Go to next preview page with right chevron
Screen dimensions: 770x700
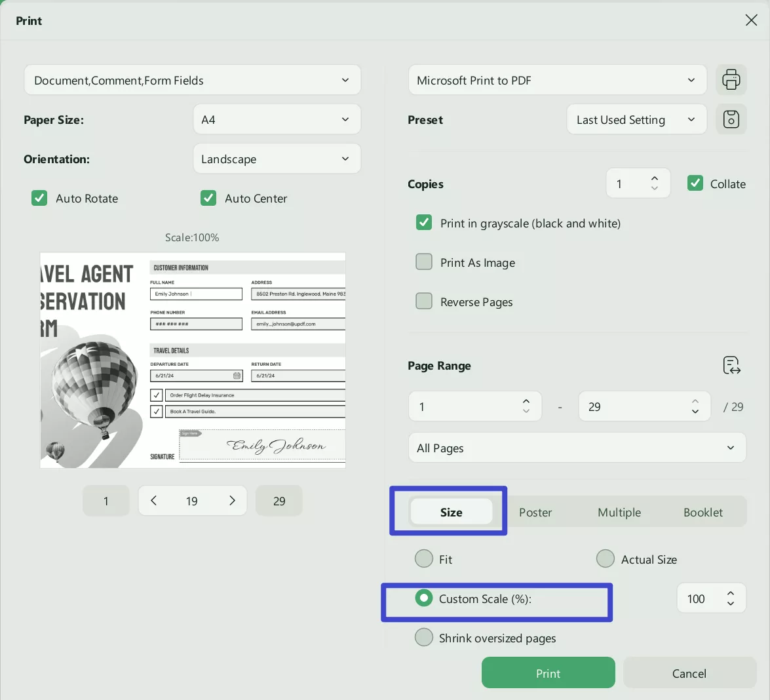click(x=232, y=500)
